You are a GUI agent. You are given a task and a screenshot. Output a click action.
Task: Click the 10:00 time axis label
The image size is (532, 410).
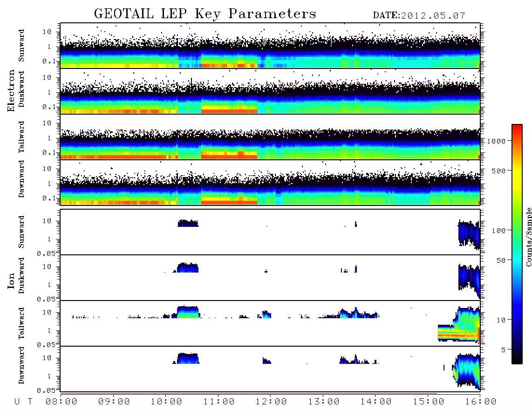166,402
